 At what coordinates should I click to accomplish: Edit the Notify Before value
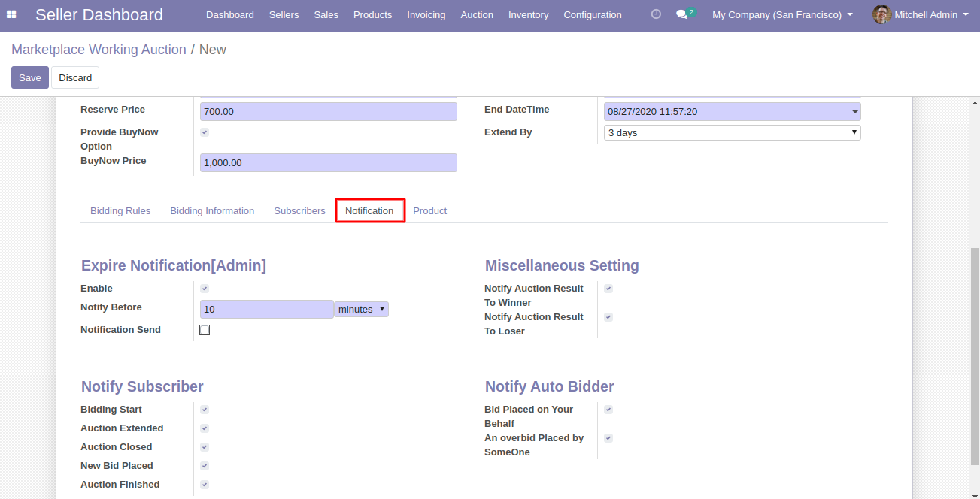(267, 309)
